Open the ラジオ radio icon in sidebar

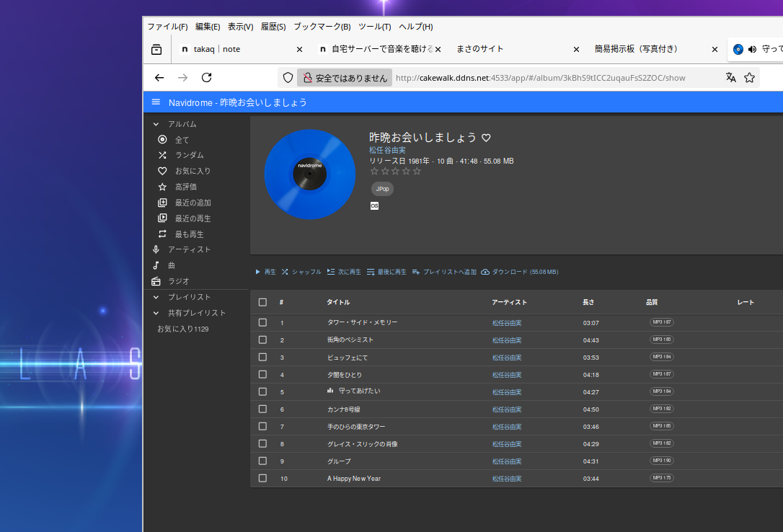pyautogui.click(x=156, y=281)
